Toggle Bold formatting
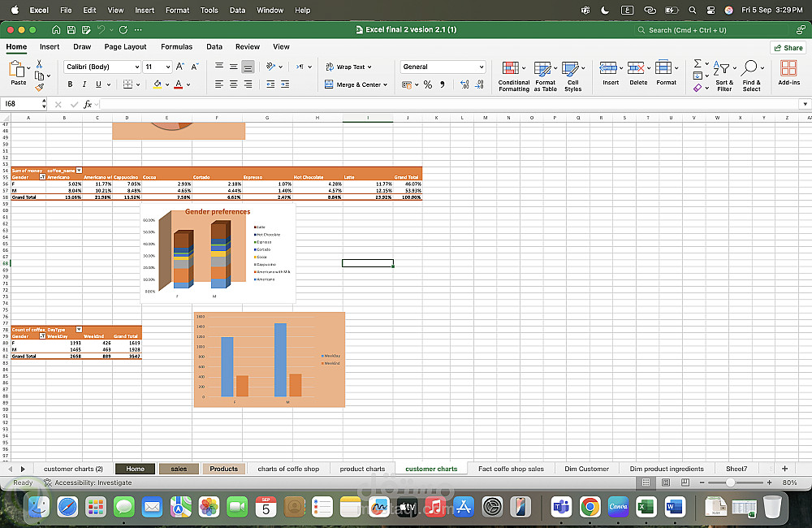Screen dimensions: 812x528 70,84
